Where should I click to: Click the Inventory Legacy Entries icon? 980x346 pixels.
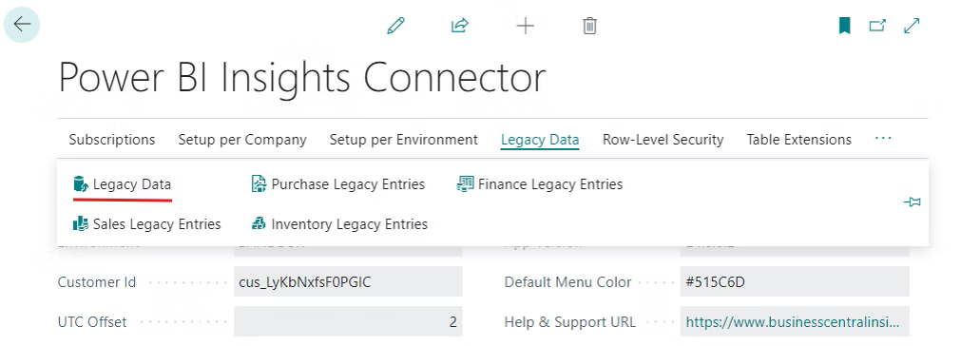[x=259, y=223]
